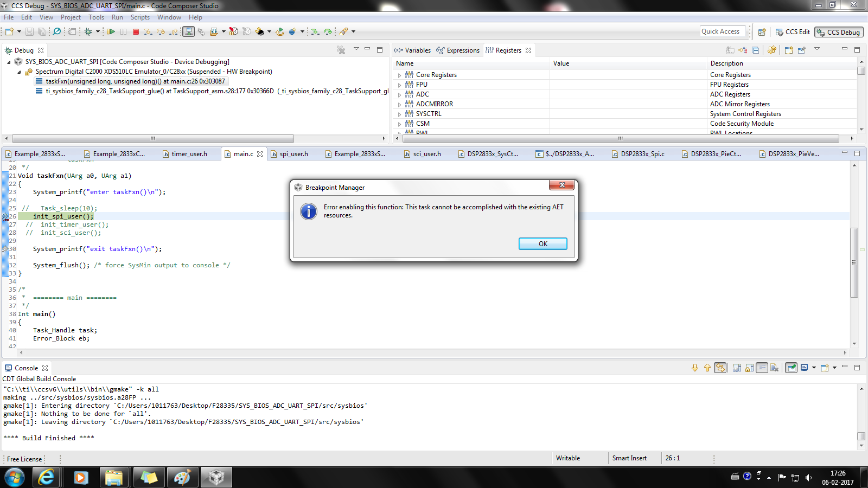Viewport: 868px width, 488px height.
Task: Open Code Composer Studio from the taskbar
Action: click(216, 477)
